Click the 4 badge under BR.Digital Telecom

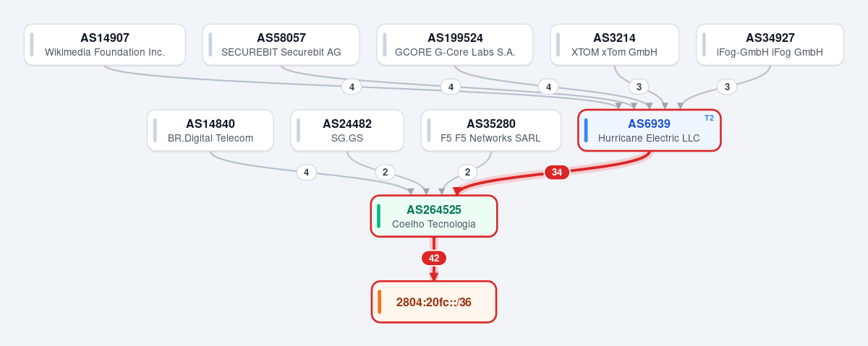click(306, 172)
